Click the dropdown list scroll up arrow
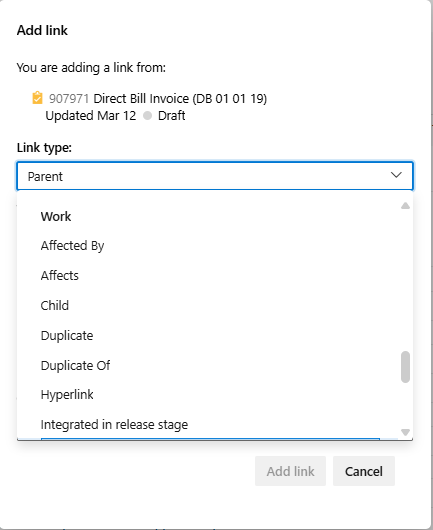The image size is (433, 530). 405,206
